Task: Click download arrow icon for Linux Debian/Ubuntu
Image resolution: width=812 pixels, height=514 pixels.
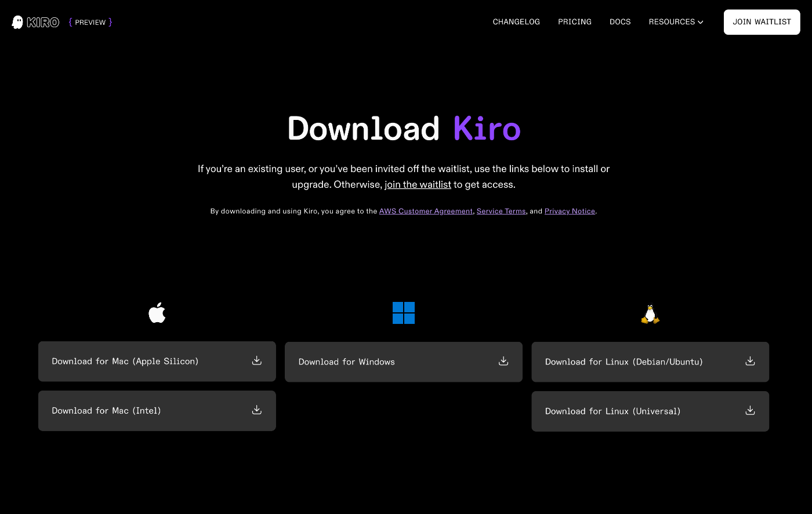Action: pyautogui.click(x=750, y=361)
